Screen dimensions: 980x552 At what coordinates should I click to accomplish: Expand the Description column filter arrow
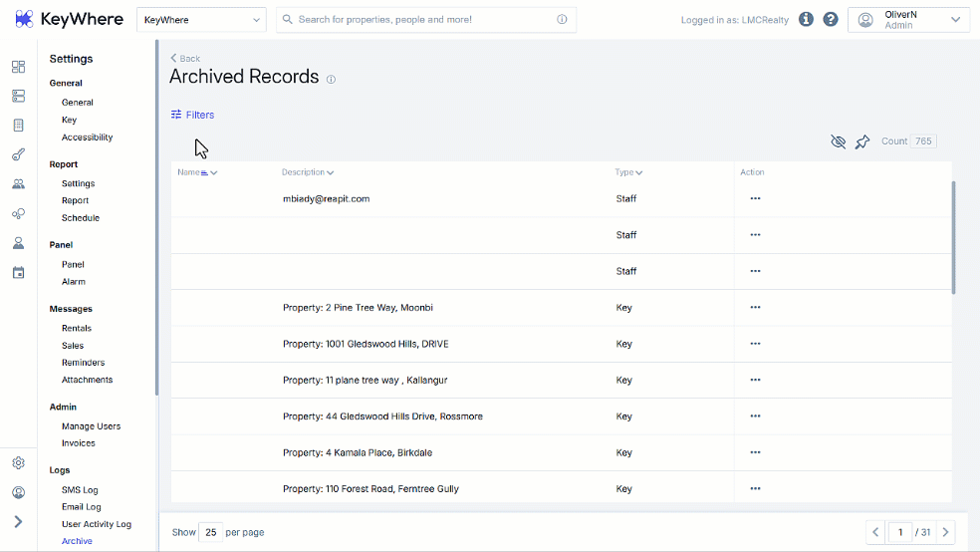click(x=330, y=172)
